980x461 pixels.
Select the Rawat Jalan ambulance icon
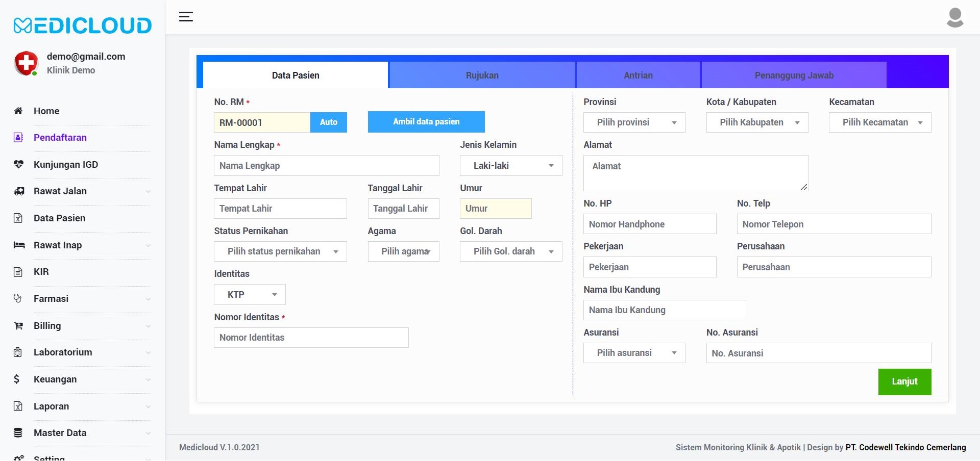coord(19,191)
